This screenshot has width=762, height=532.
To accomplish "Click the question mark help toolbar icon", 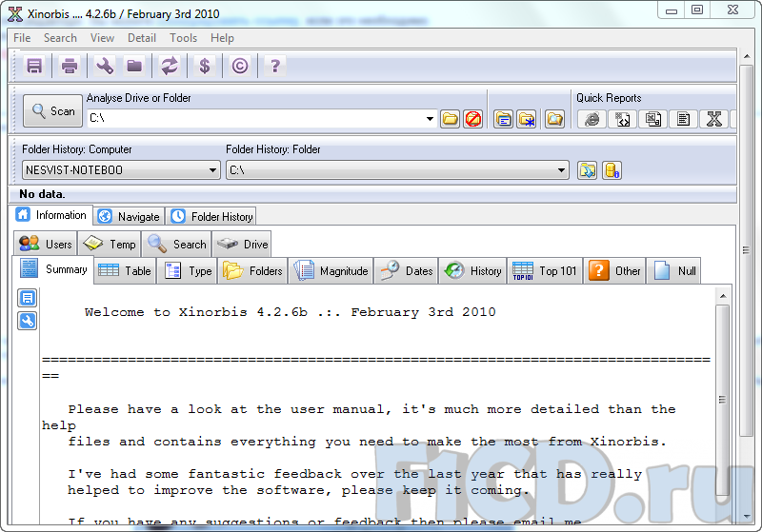I will [x=274, y=66].
